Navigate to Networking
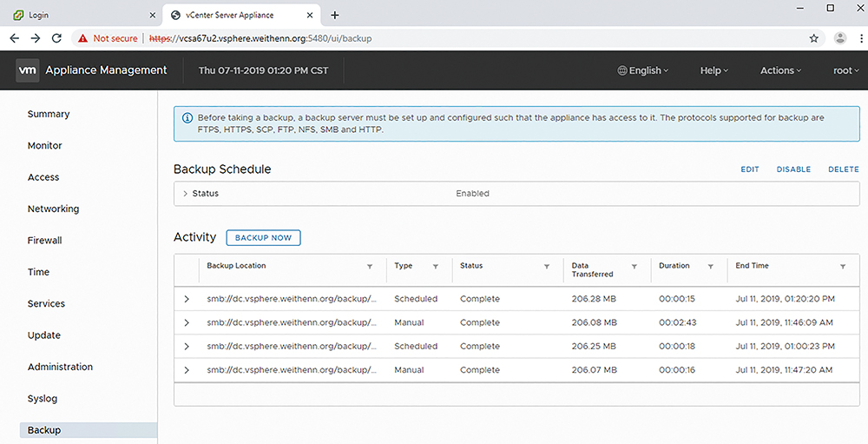 (53, 209)
